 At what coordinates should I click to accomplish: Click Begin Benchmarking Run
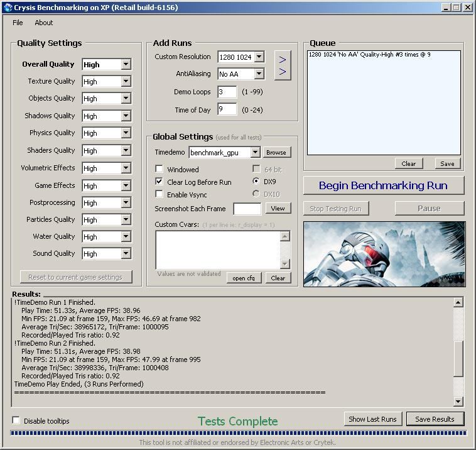tap(384, 185)
